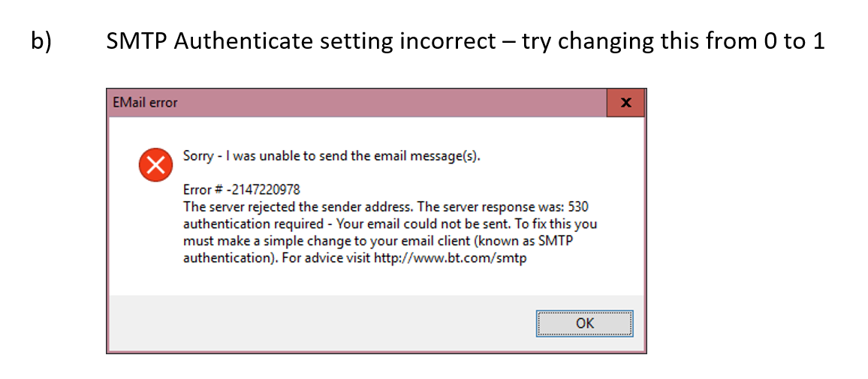868x379 pixels.
Task: Click the red error cross icon
Action: 155,165
